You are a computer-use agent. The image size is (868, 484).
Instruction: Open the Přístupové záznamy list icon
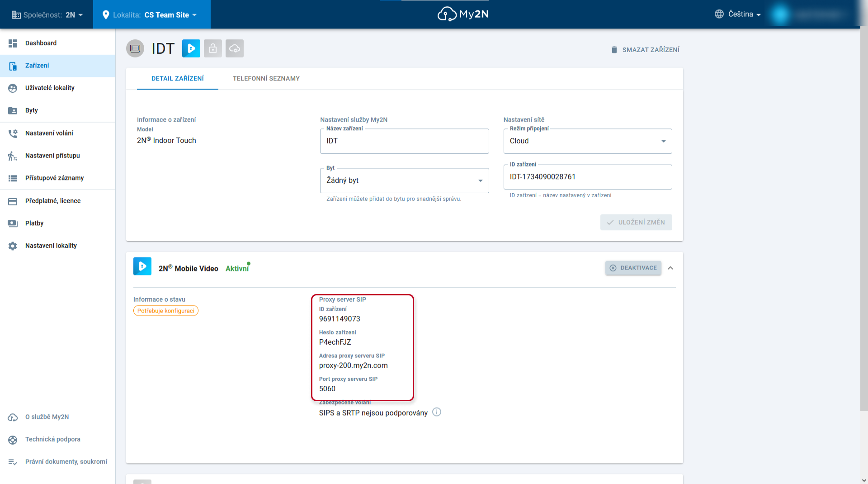pos(13,178)
